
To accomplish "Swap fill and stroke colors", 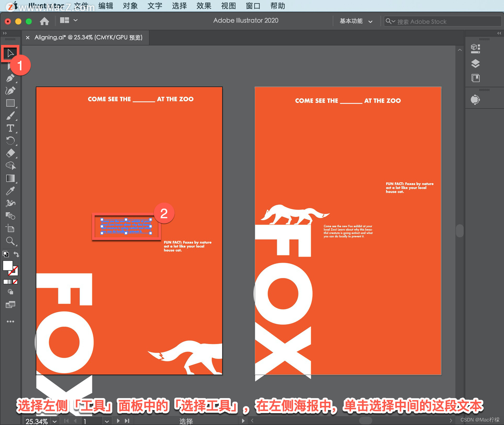I will tap(16, 254).
